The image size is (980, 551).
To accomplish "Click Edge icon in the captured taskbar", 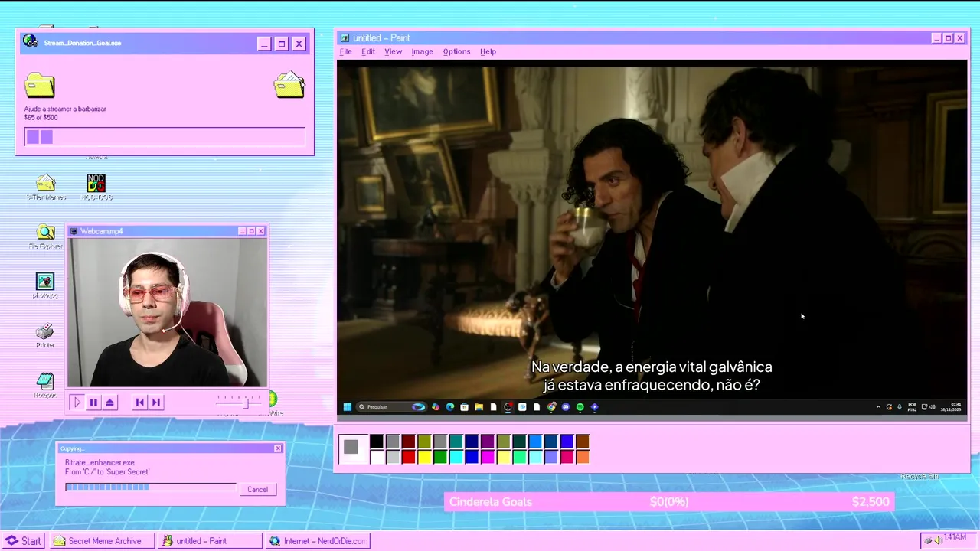I will (450, 407).
